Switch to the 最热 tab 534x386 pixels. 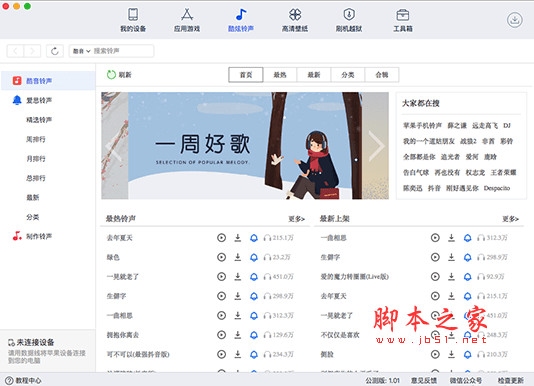[280, 75]
